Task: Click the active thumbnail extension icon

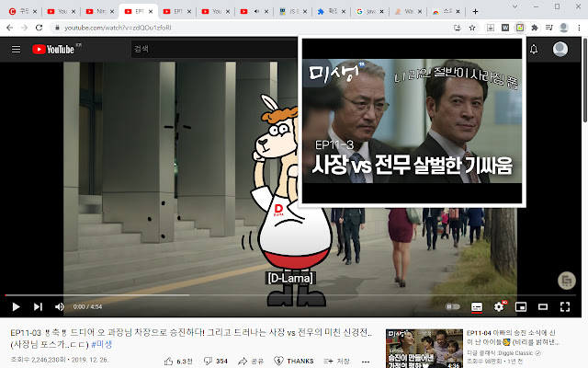Action: (x=520, y=28)
